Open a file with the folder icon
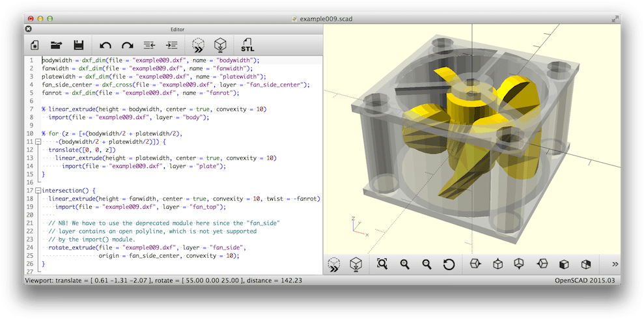644x319 pixels. (57, 46)
